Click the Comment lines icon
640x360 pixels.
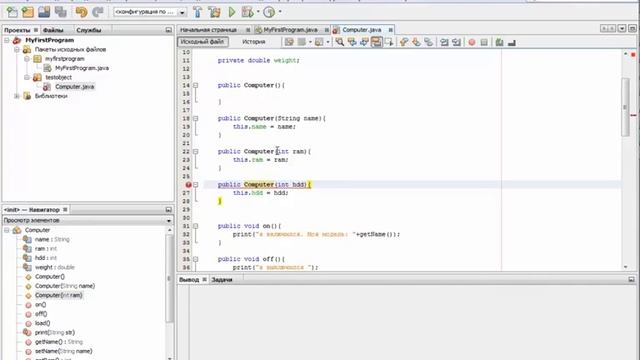click(499, 42)
